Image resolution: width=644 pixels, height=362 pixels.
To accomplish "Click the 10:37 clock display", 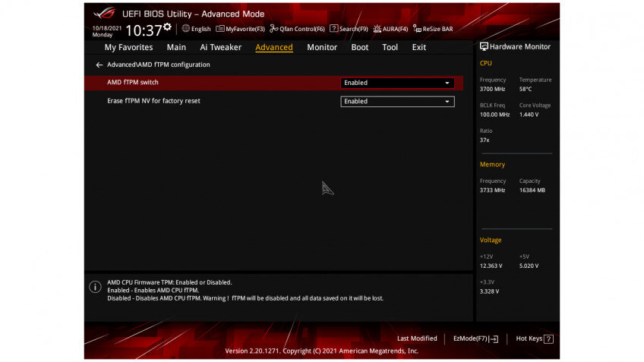I will pyautogui.click(x=144, y=30).
